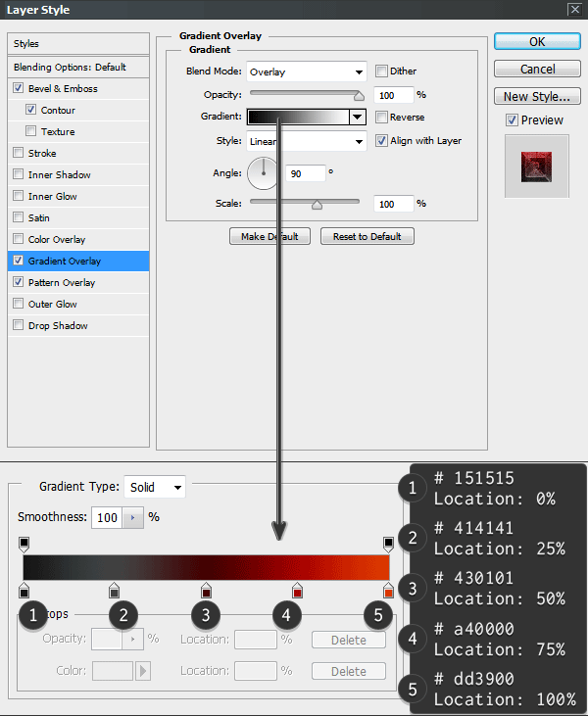This screenshot has width=588, height=716.
Task: Check the Dither checkbox
Action: point(381,72)
